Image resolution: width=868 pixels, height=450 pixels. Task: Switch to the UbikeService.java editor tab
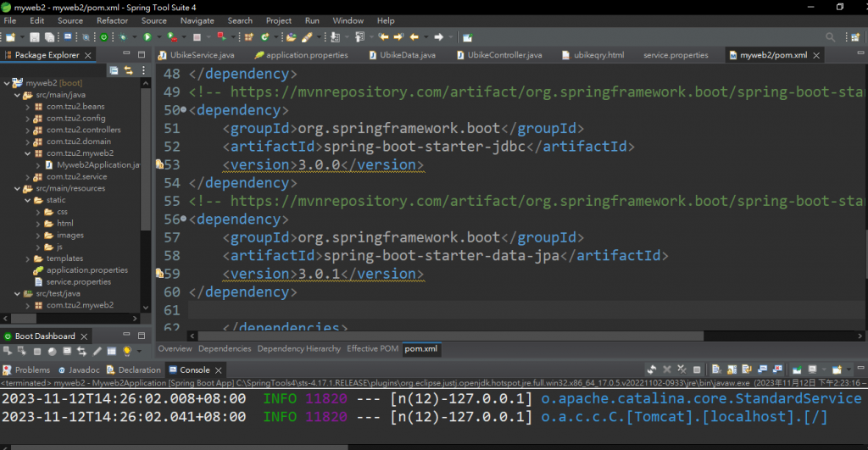tap(197, 55)
